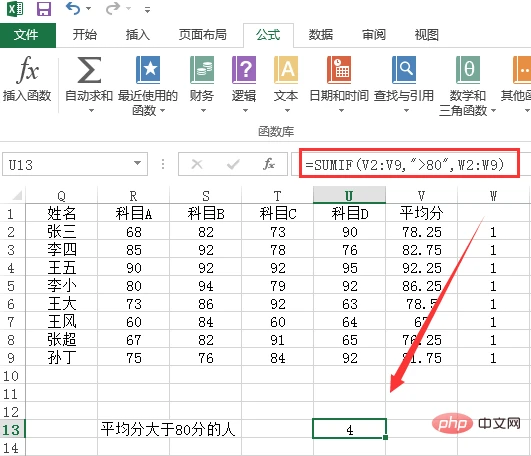Viewport: 531px width, 456px height.
Task: Expand the 查找与引用 dropdown arrow
Action: pyautogui.click(x=406, y=110)
